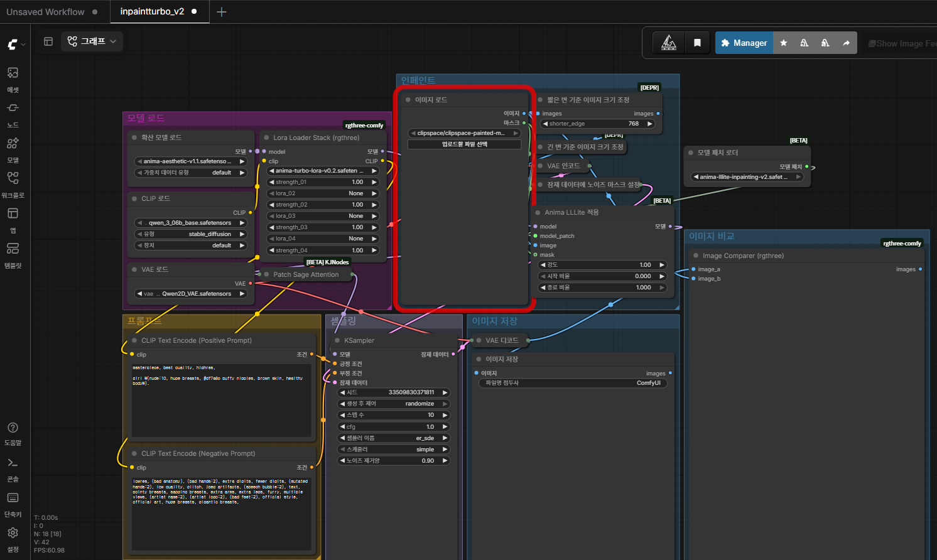Viewport: 937px width, 560px height.
Task: Open the App (앱) sidebar panel
Action: pos(13,220)
